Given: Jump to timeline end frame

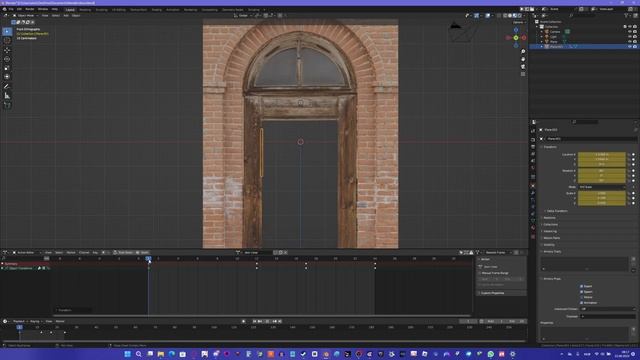Looking at the screenshot, I should 280,321.
